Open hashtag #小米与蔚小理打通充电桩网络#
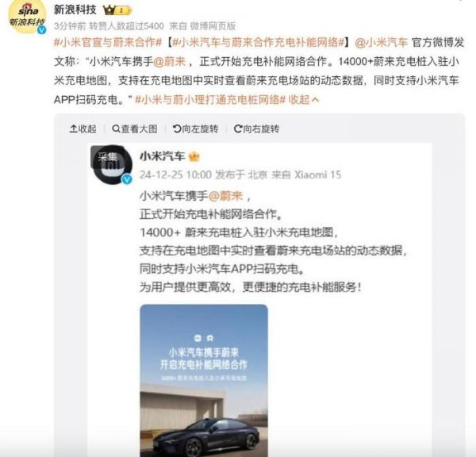Viewport: 476px width, 457px height. pyautogui.click(x=210, y=100)
